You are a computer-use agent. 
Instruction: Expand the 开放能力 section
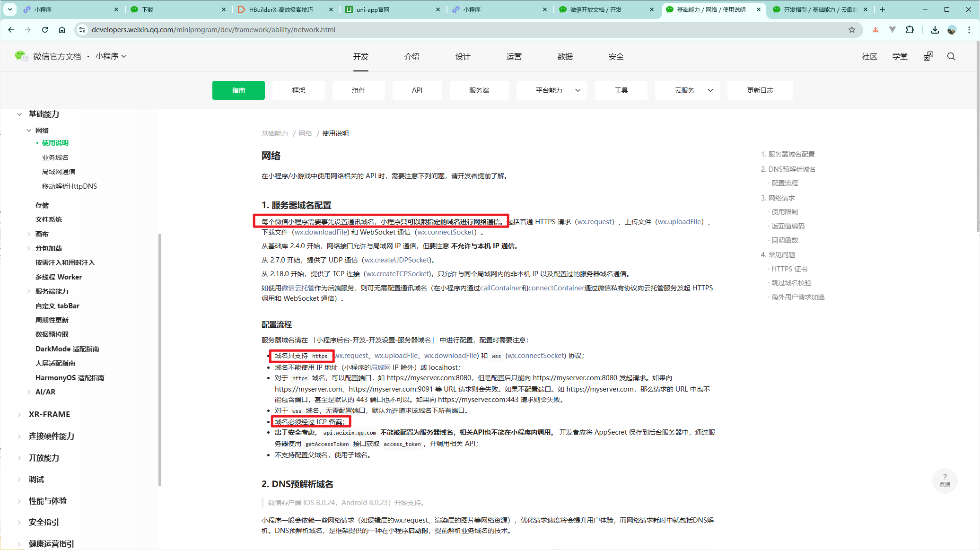click(19, 458)
